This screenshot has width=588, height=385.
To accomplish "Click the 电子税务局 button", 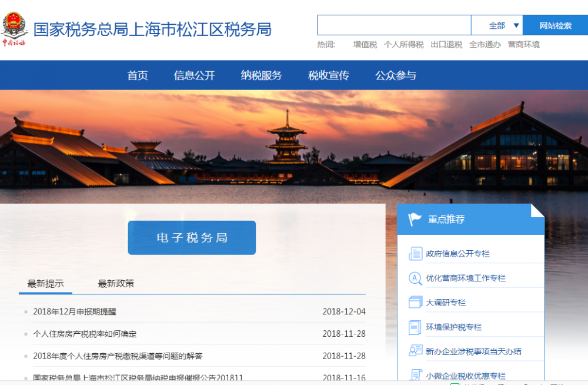I will click(x=191, y=238).
